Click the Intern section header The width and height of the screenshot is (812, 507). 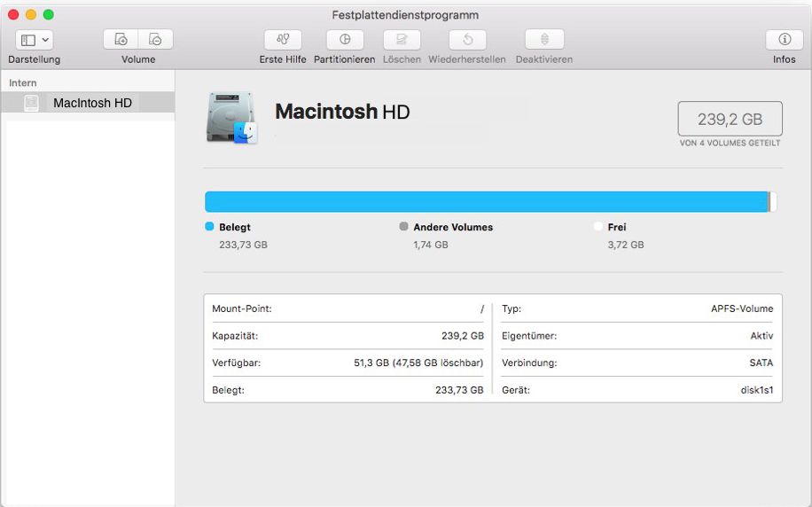[x=23, y=82]
